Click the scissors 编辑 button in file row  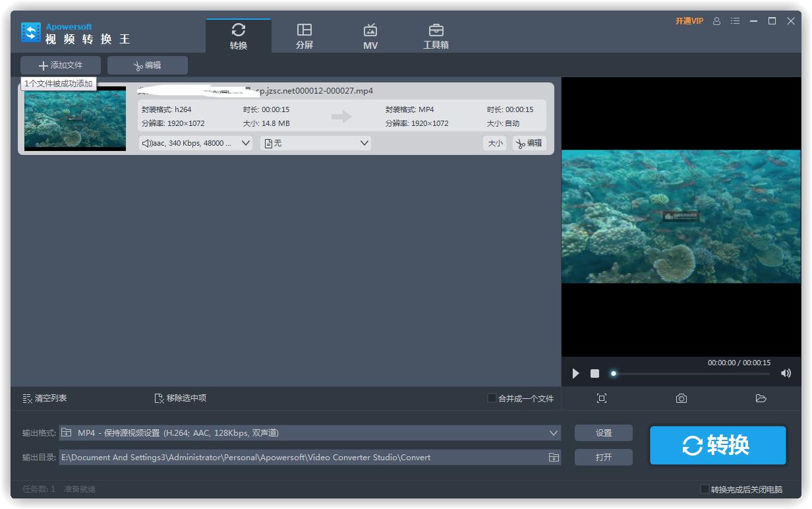pyautogui.click(x=529, y=143)
